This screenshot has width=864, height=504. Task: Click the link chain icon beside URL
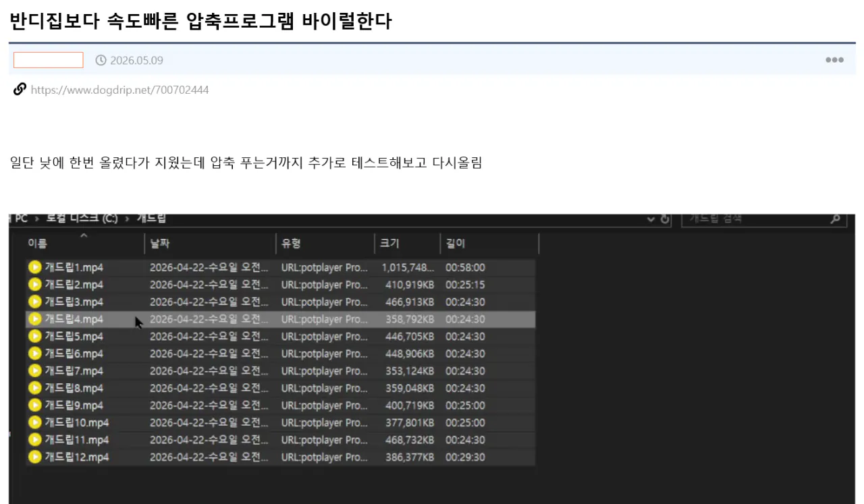(20, 89)
